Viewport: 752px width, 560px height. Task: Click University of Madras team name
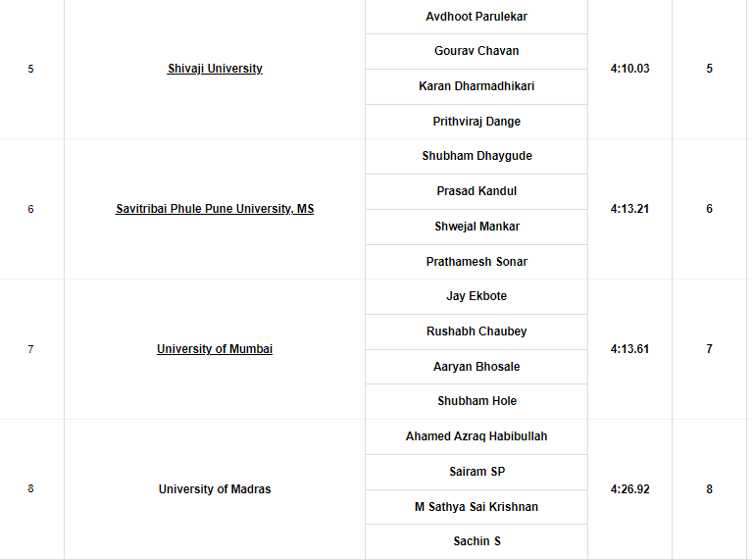click(x=215, y=489)
